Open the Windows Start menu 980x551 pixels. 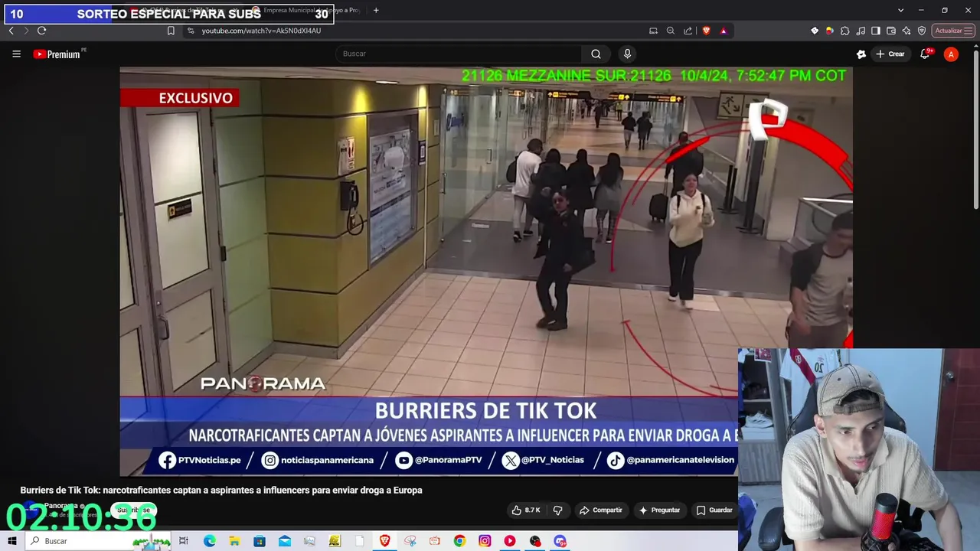[11, 541]
